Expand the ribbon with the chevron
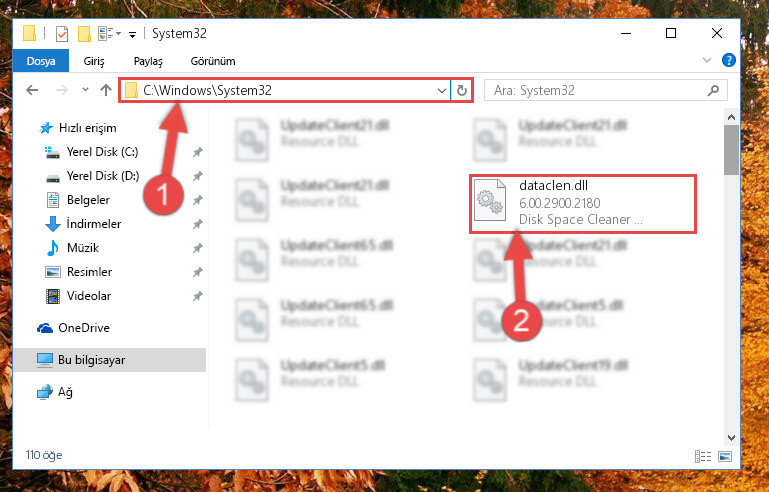 point(707,60)
